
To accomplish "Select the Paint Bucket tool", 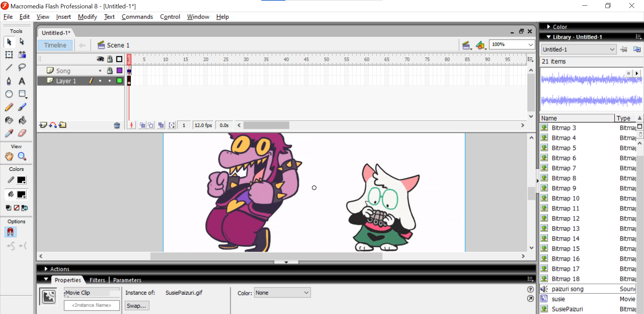I will (22, 120).
